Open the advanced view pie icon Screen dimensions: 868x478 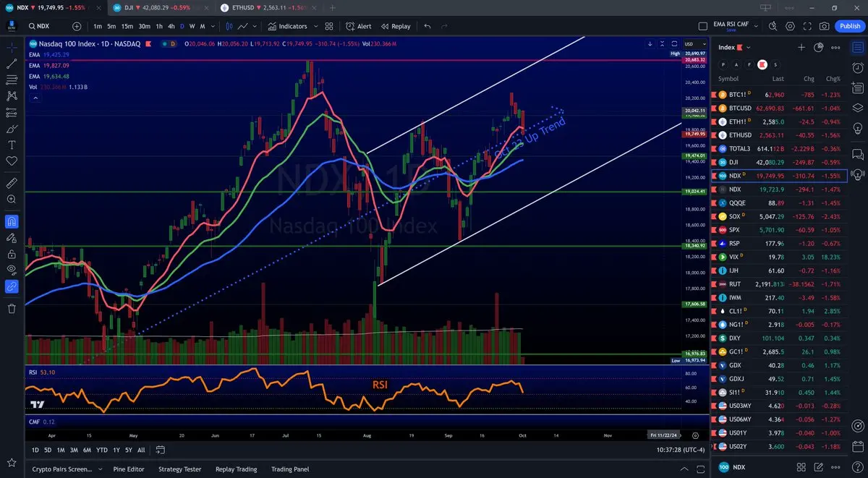point(819,47)
